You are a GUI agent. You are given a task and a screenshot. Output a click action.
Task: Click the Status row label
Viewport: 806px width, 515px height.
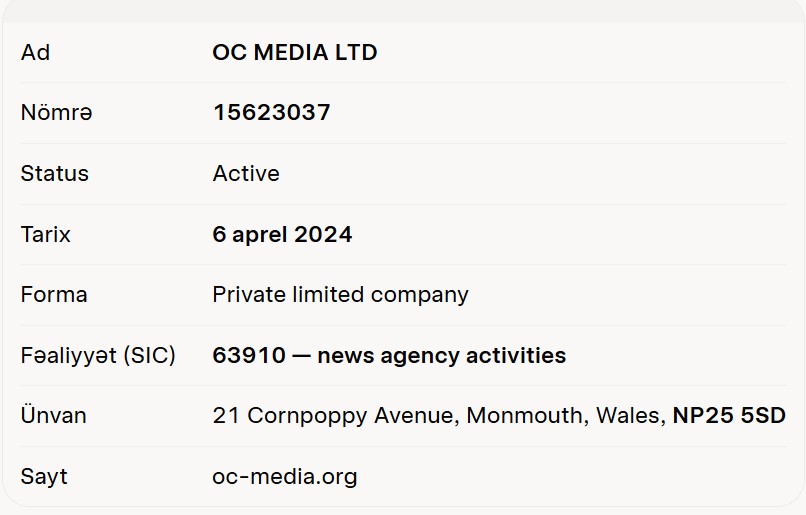point(54,173)
